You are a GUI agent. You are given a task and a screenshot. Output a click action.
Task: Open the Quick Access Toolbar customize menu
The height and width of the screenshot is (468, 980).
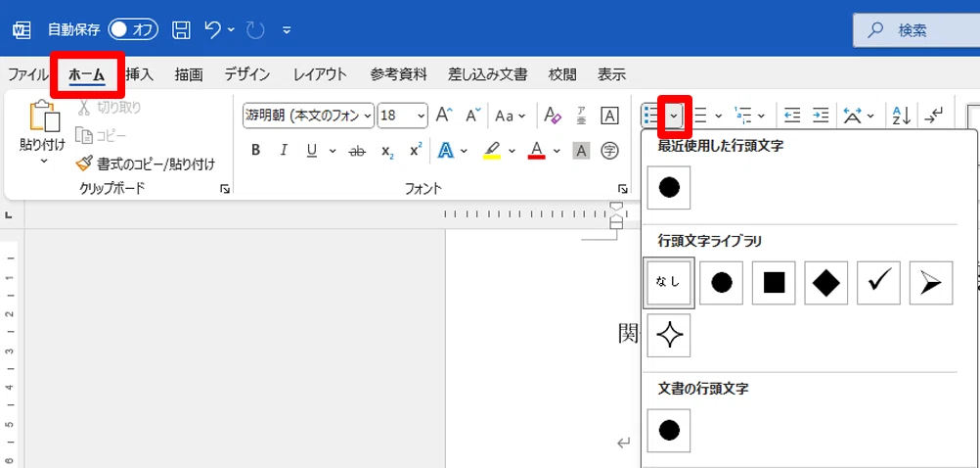pos(287,30)
